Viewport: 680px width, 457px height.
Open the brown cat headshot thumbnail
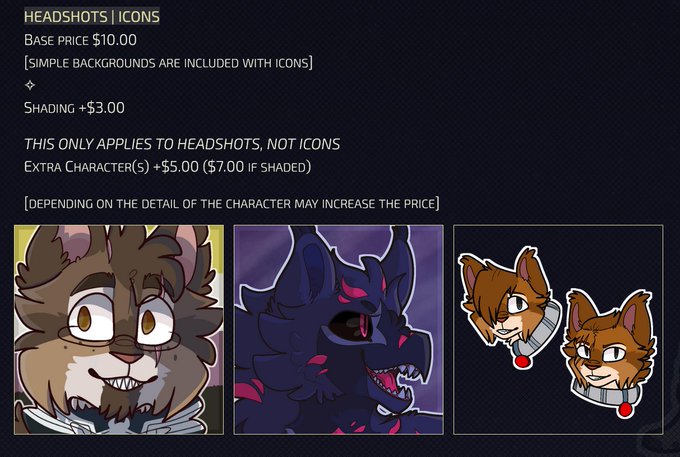tap(119, 330)
